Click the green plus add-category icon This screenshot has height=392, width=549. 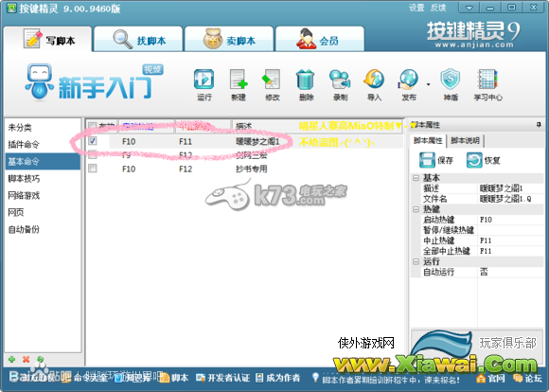(x=12, y=359)
